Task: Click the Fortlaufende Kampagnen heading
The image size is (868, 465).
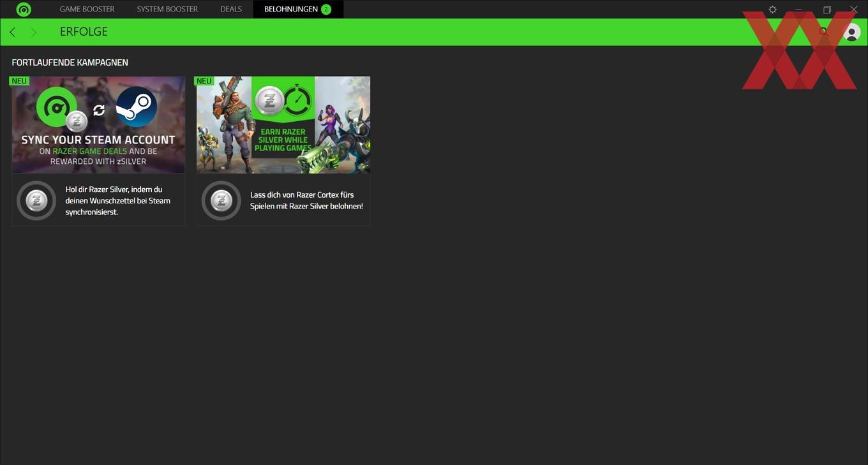Action: [x=70, y=63]
